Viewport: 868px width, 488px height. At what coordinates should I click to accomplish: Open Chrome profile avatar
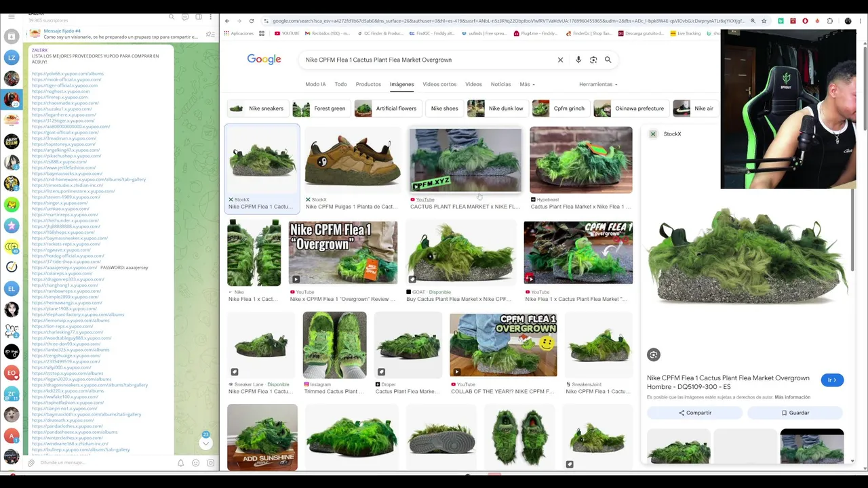848,21
